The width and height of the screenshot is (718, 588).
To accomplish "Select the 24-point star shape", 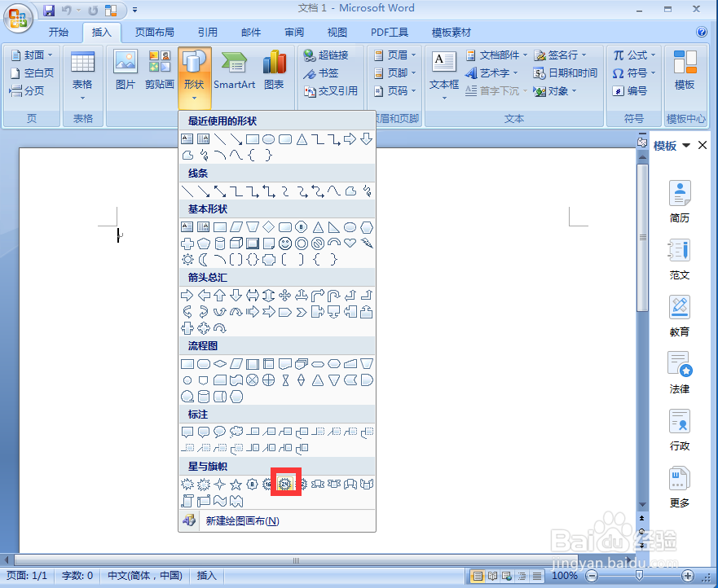I will (284, 483).
